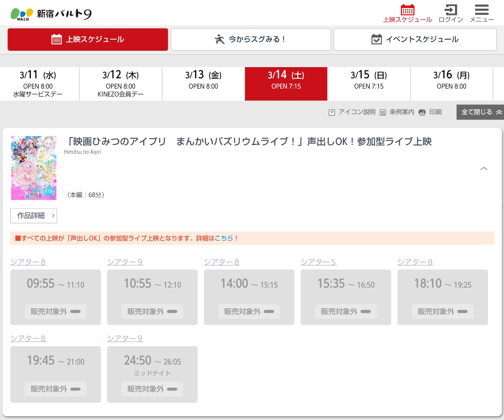Select the 09:55 ~ 11:10 showtime
This screenshot has width=504, height=420.
(56, 297)
